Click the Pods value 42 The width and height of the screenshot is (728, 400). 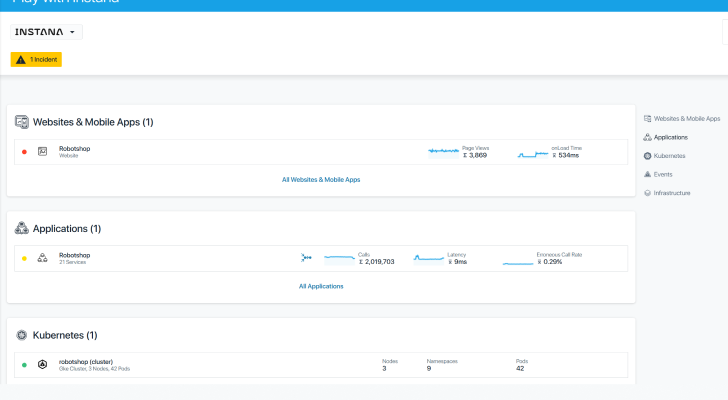pyautogui.click(x=520, y=368)
